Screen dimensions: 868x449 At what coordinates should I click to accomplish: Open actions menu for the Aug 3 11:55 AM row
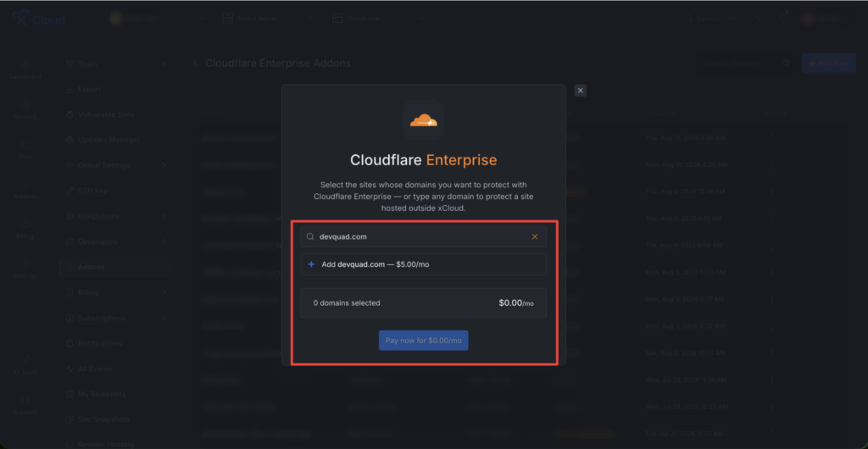771,272
